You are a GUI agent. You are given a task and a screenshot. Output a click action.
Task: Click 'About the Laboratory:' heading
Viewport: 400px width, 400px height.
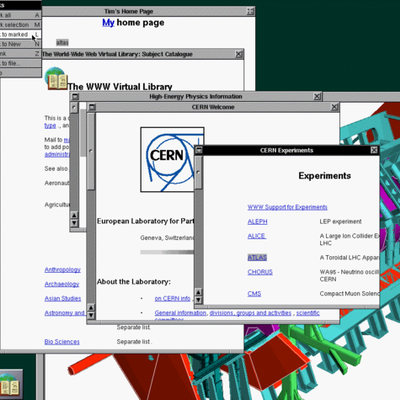click(x=134, y=282)
